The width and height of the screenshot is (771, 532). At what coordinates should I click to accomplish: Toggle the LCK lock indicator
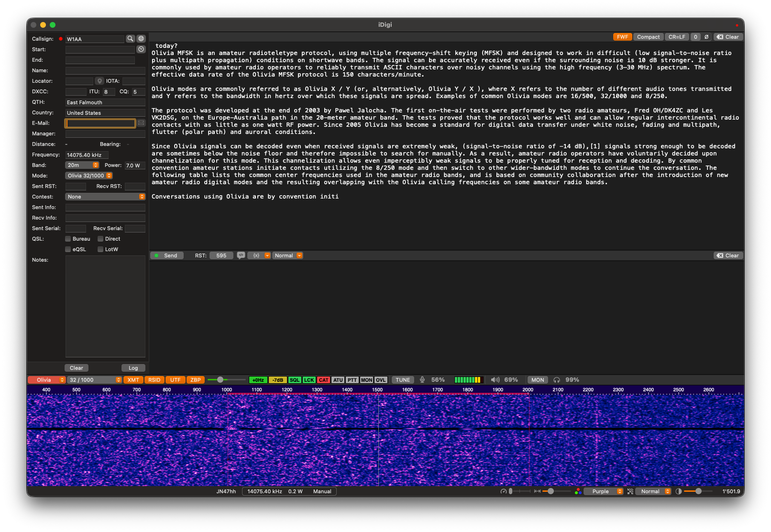click(309, 380)
